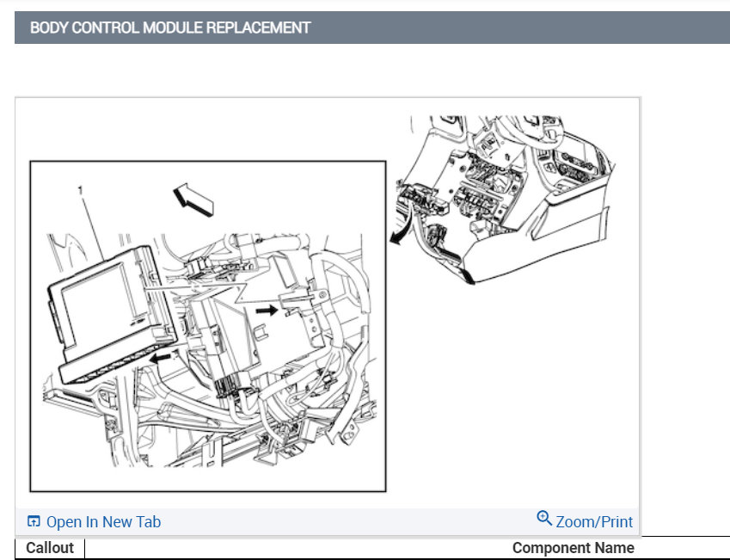The height and width of the screenshot is (560, 730).
Task: Click the Open In New Tab icon
Action: point(34,521)
